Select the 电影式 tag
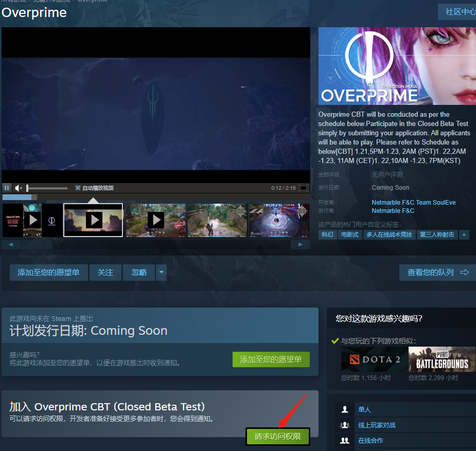 pos(350,234)
